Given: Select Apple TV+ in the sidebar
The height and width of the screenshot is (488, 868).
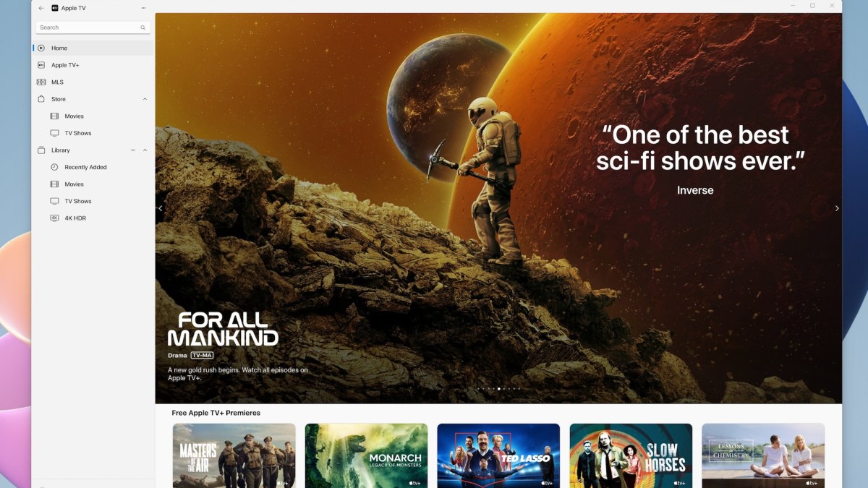Looking at the screenshot, I should point(93,65).
